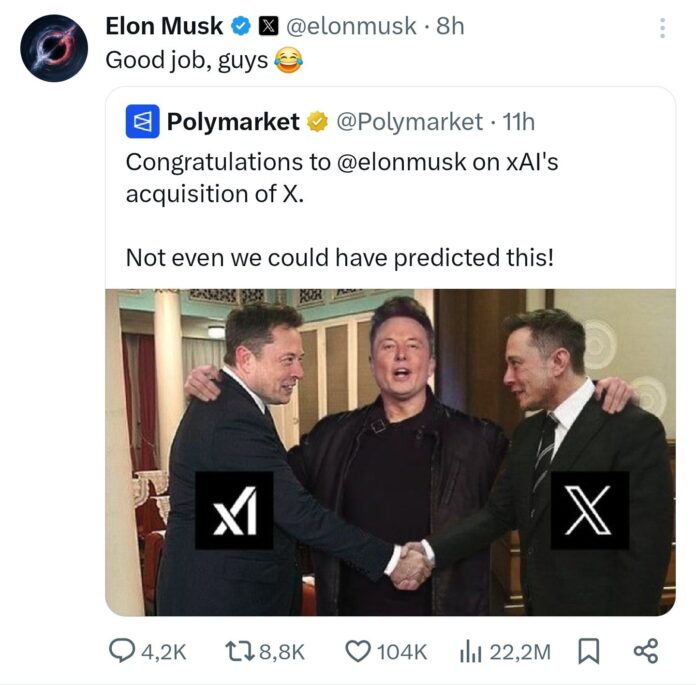Viewport: 696px width, 685px height.
Task: Click the 11h timestamp on the quoted post
Action: 517,122
